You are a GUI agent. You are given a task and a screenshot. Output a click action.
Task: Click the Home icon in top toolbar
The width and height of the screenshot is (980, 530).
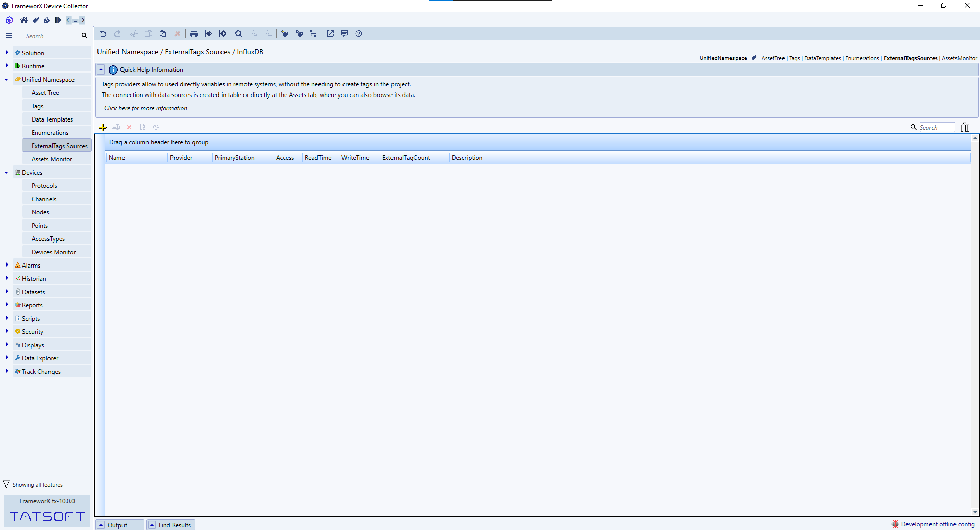tap(23, 20)
